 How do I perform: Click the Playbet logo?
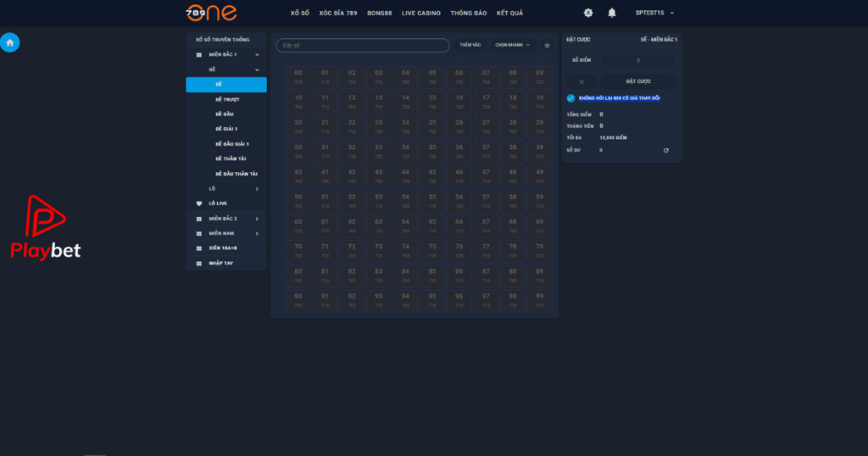coord(46,227)
